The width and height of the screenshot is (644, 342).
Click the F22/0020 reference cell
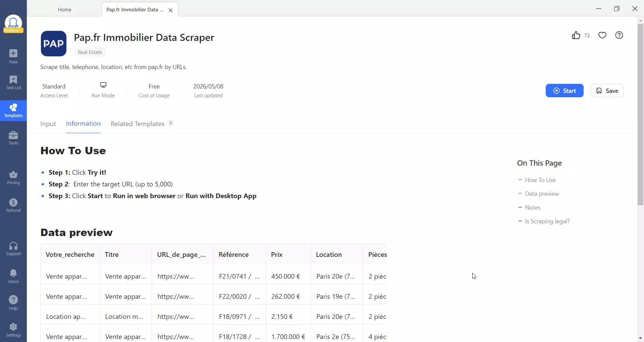pos(239,296)
